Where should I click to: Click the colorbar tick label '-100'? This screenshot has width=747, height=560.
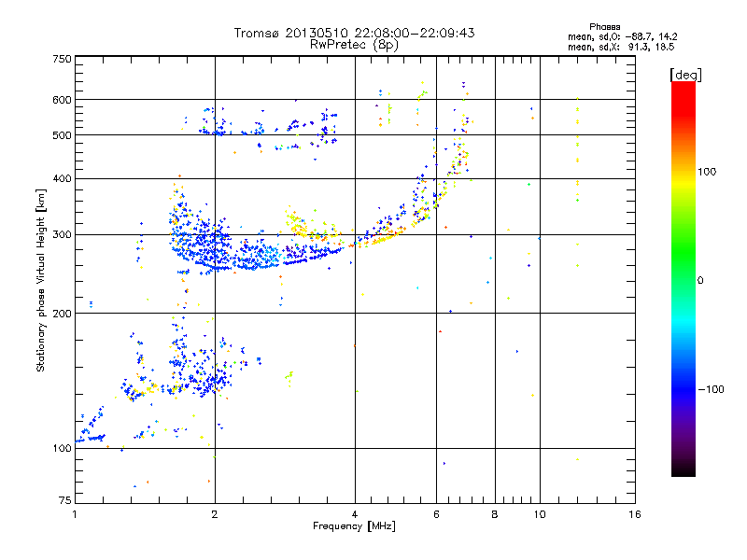click(x=711, y=389)
